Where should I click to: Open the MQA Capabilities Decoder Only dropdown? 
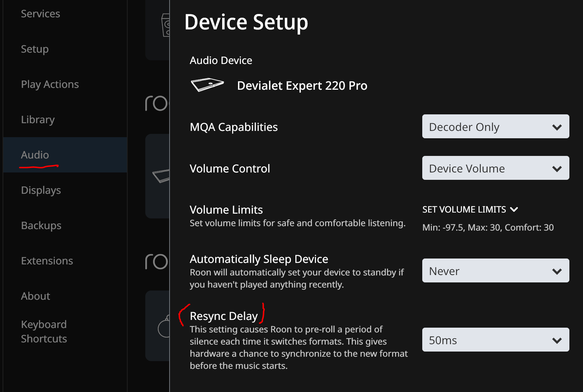click(495, 126)
